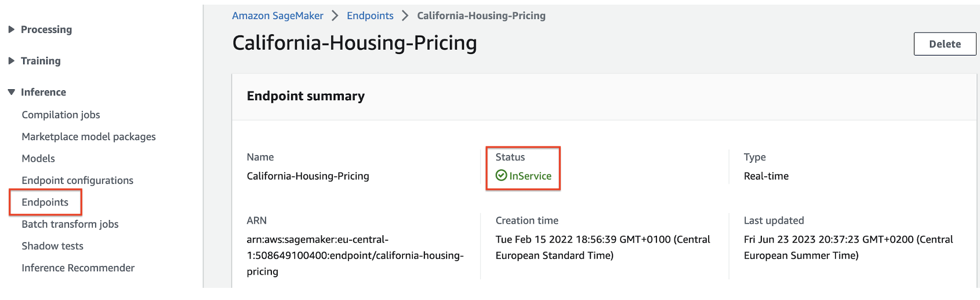Select Endpoints in the sidebar
The height and width of the screenshot is (300, 980).
[45, 202]
